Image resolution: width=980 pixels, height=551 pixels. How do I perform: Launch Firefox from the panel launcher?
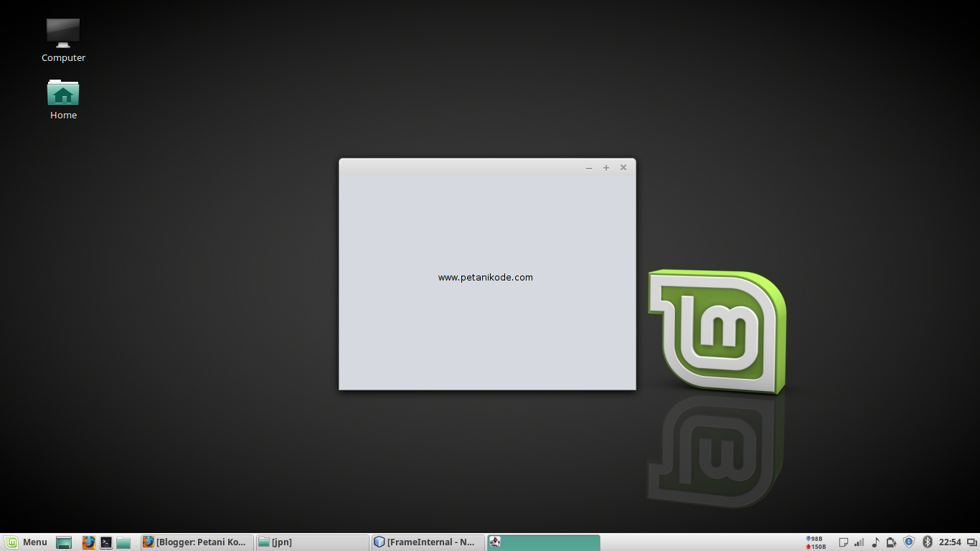point(88,542)
